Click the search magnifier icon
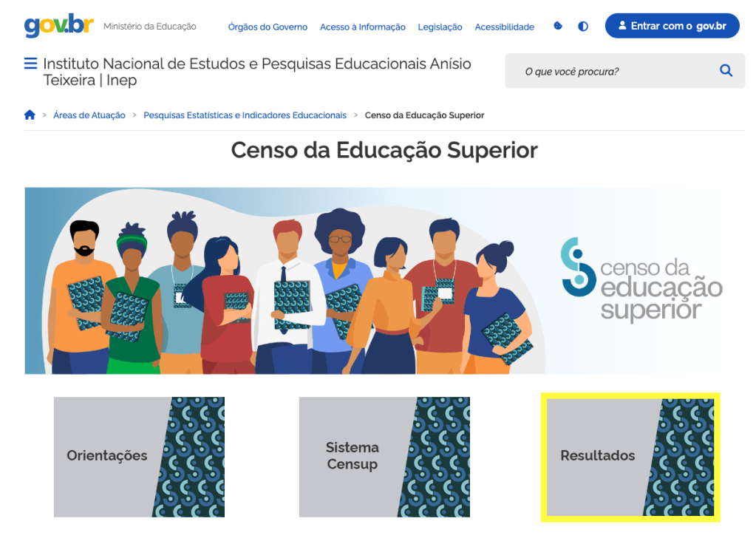 (726, 71)
